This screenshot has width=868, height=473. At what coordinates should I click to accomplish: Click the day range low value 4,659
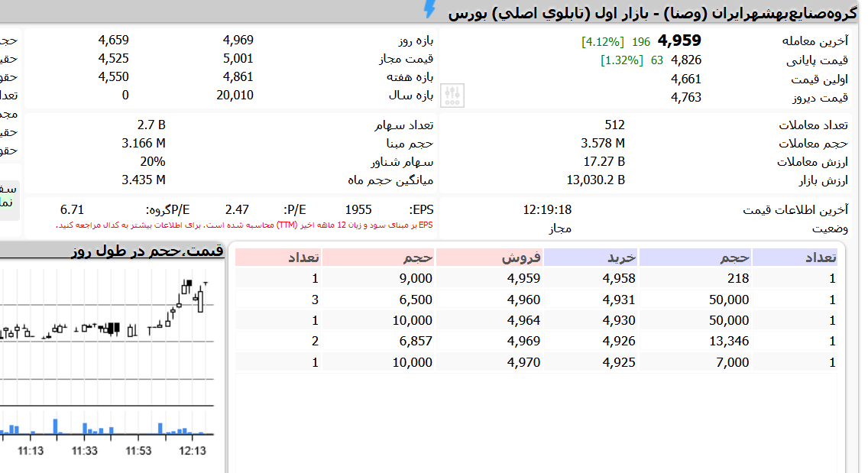click(x=114, y=40)
